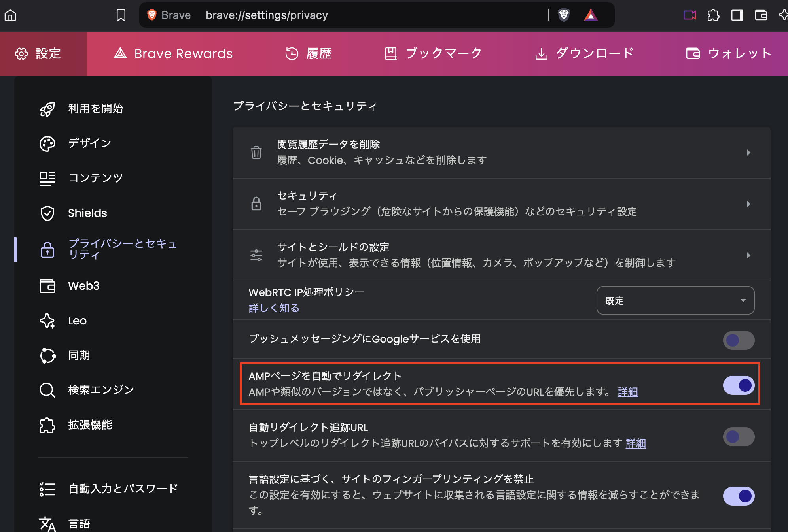
Task: Select 同期 in settings sidebar
Action: 79,356
